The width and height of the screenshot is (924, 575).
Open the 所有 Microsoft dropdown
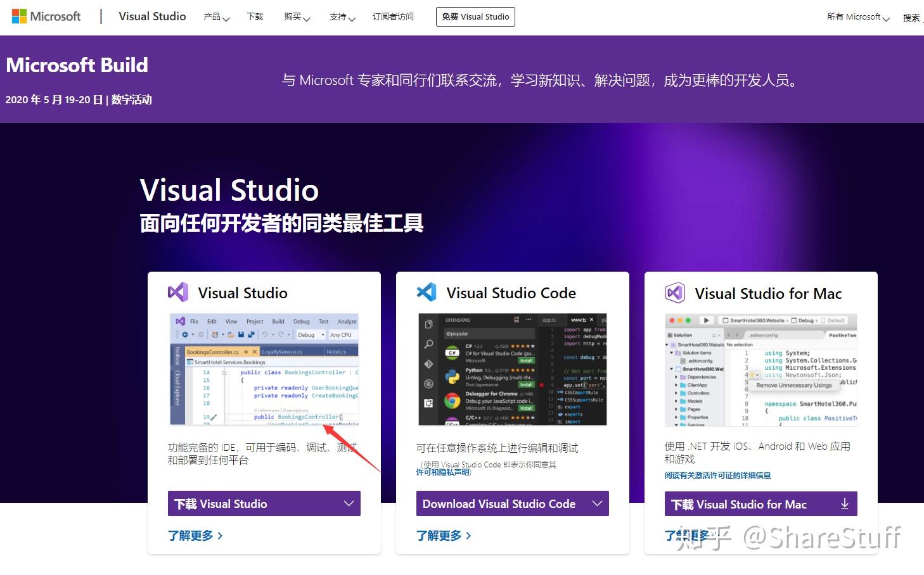(857, 17)
